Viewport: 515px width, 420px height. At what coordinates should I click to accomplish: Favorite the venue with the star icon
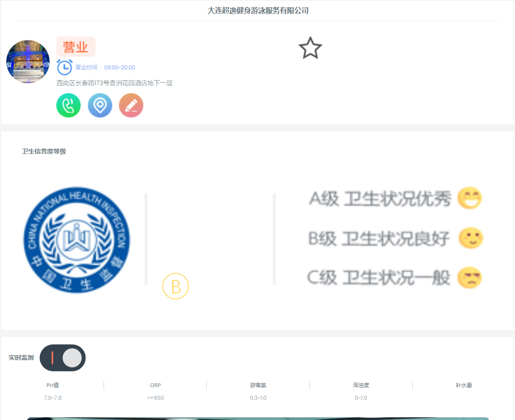(310, 48)
